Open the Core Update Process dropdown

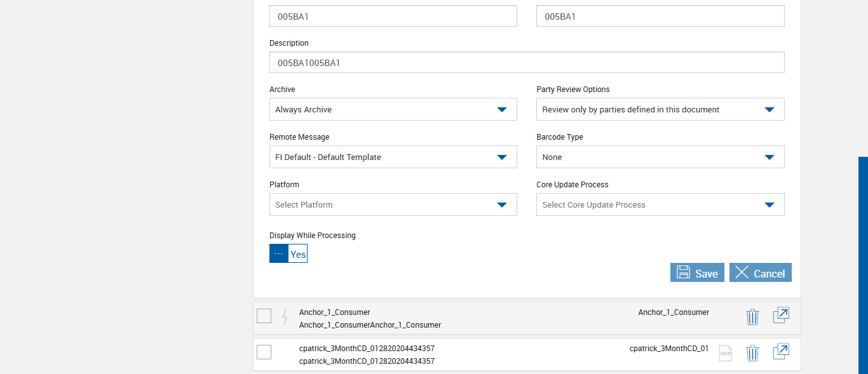[x=660, y=204]
